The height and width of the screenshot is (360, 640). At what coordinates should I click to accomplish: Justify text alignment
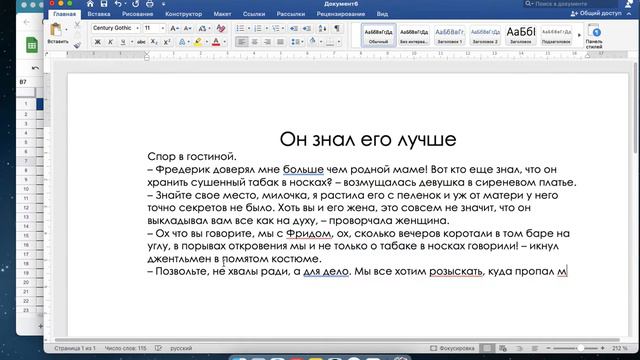[x=280, y=42]
